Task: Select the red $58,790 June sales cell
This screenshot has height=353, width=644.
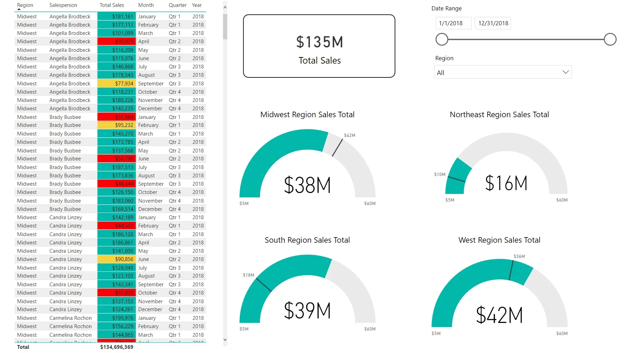Action: point(117,158)
